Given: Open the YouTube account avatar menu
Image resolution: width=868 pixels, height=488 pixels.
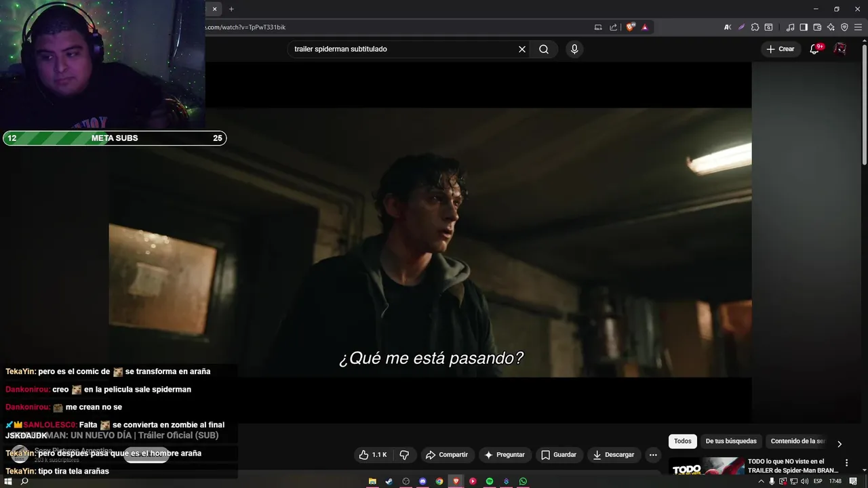Looking at the screenshot, I should point(840,49).
